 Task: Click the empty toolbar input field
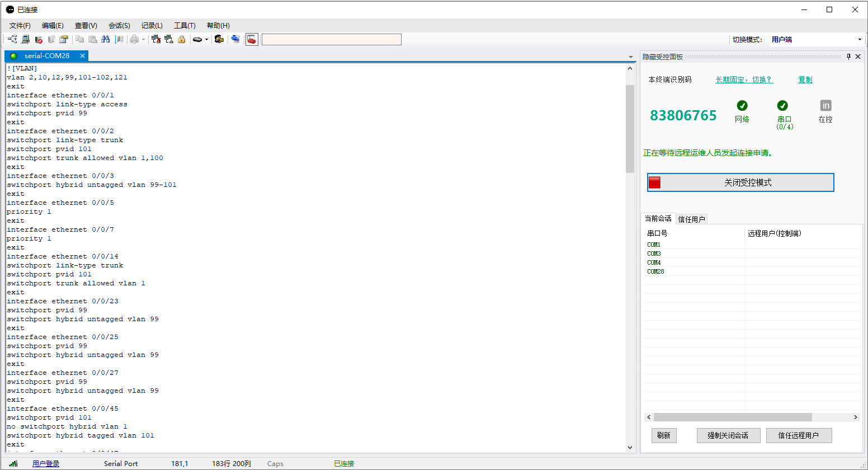[331, 39]
